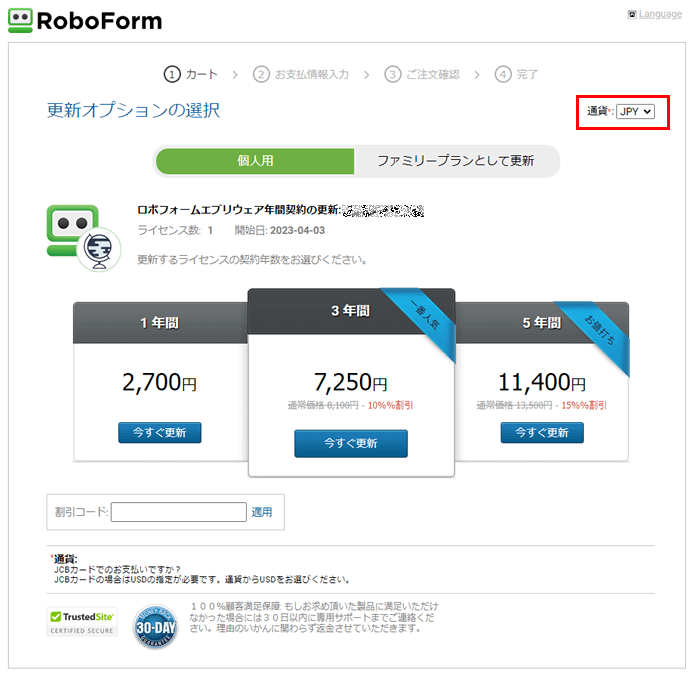
Task: Click the 2,700円 price text
Action: pyautogui.click(x=160, y=382)
